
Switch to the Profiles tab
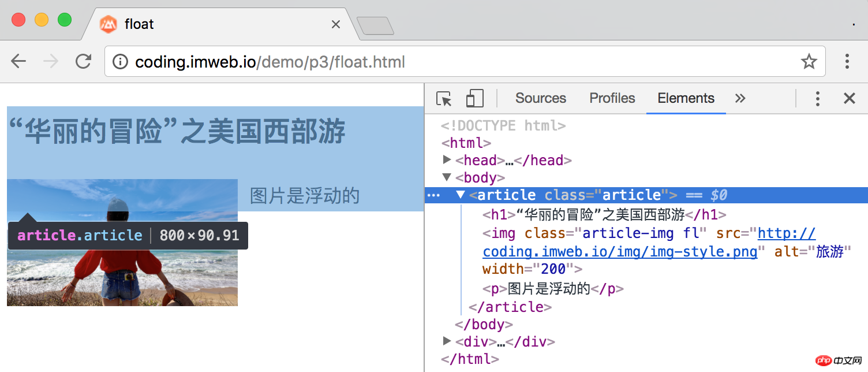[612, 98]
